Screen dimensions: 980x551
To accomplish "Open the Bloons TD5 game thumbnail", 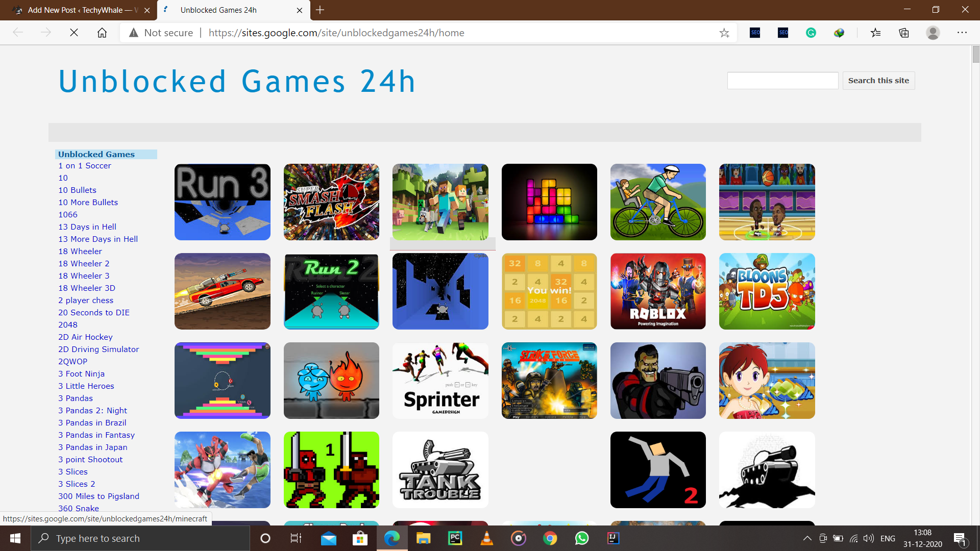I will point(767,291).
